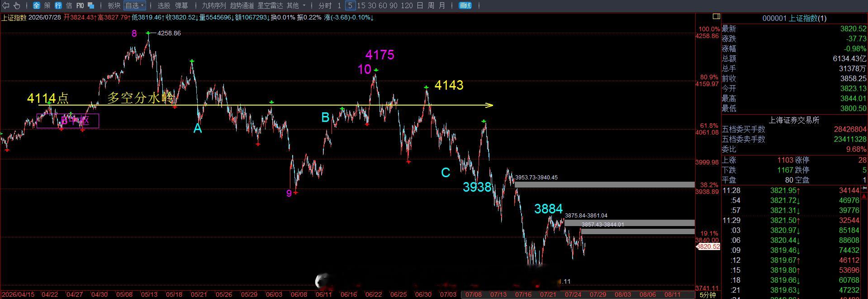Select the 5-minute period
Screen dimensions: 868x299
point(350,5)
